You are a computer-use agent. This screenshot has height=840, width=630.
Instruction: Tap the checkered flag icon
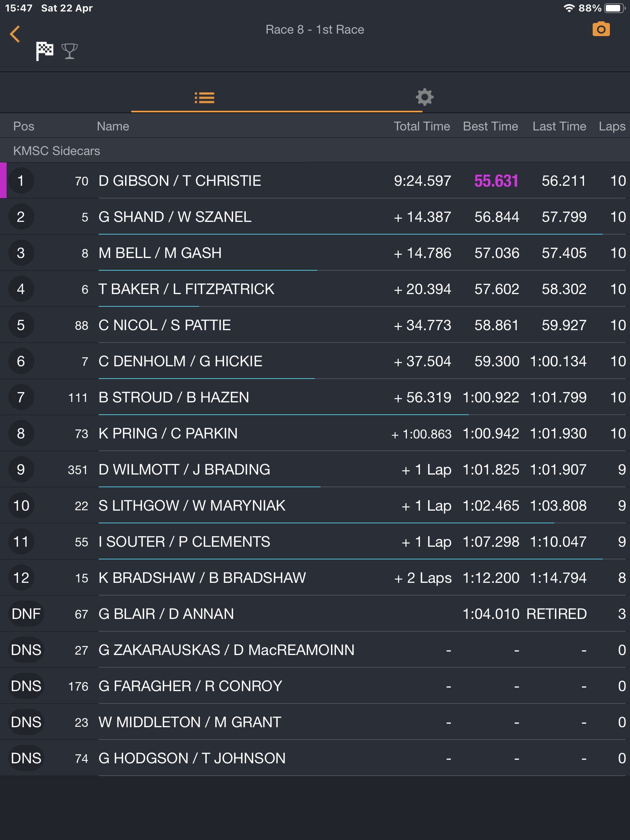click(45, 51)
